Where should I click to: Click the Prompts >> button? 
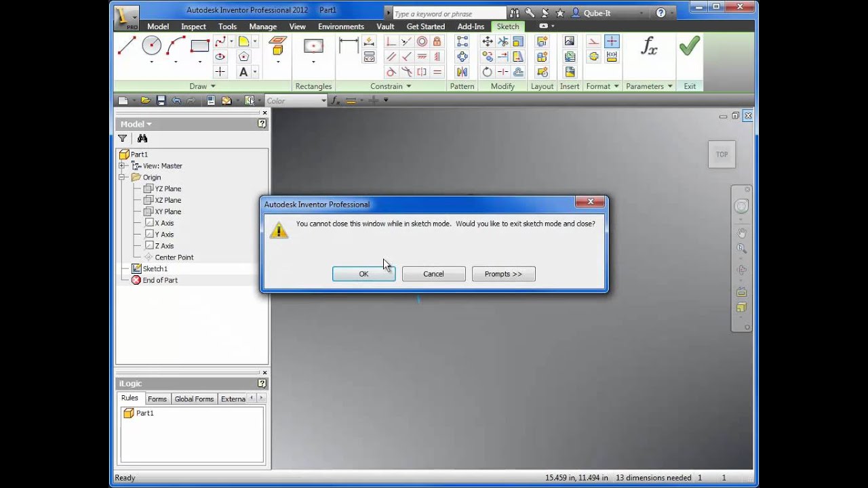point(503,274)
